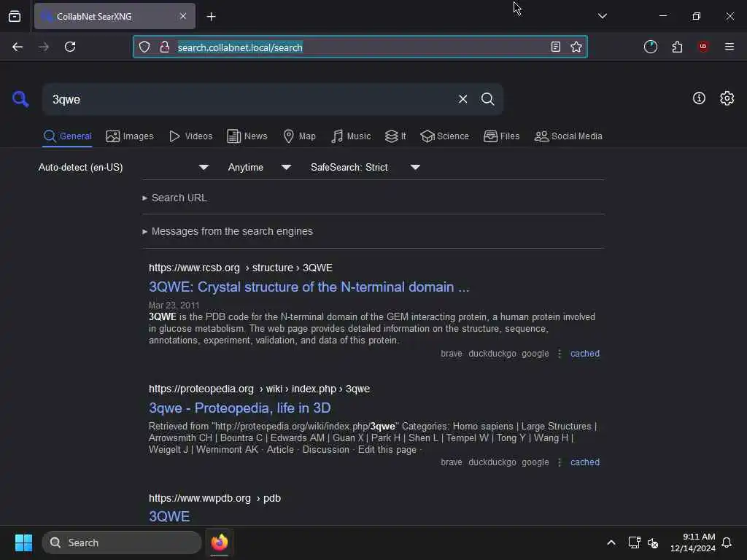
Task: Submit search with the magnifier button
Action: click(x=487, y=99)
